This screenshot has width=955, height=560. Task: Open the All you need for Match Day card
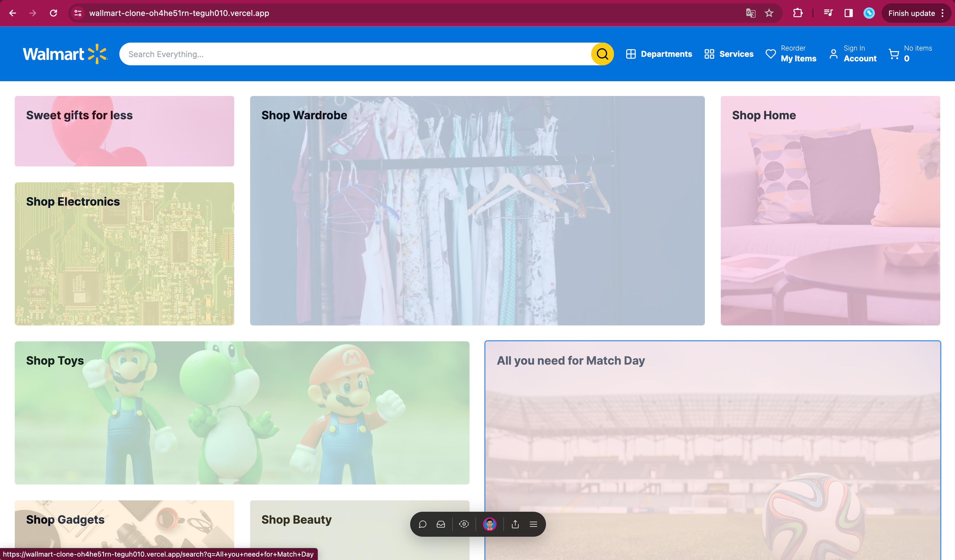tap(713, 451)
